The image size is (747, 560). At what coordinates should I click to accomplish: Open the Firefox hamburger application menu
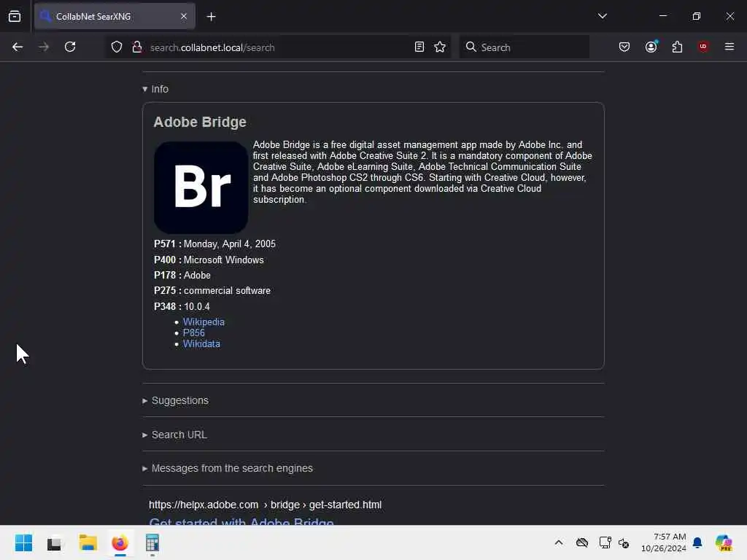[729, 47]
